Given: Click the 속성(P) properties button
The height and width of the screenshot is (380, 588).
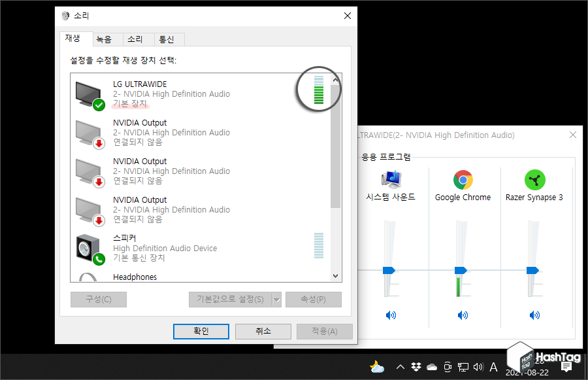Looking at the screenshot, I should [313, 299].
